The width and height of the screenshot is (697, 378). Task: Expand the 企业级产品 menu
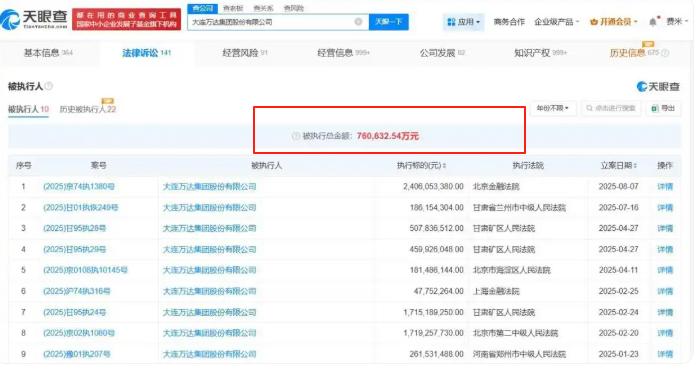pos(557,22)
